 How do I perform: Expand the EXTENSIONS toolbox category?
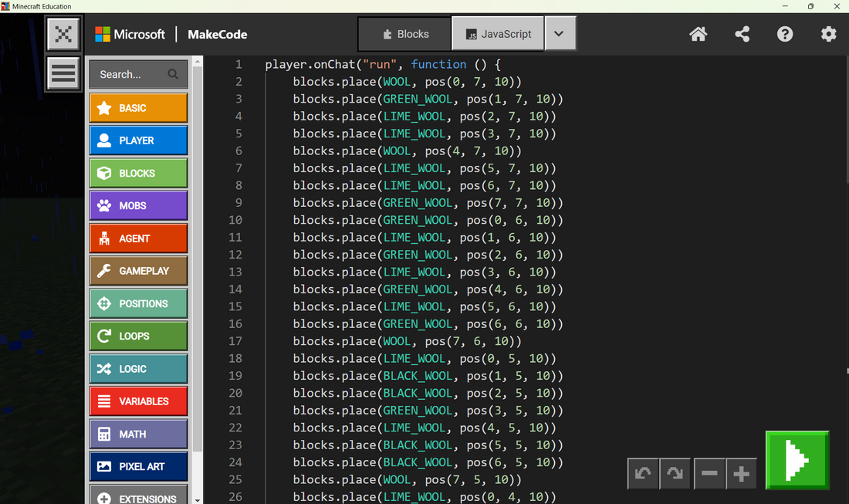point(138,498)
